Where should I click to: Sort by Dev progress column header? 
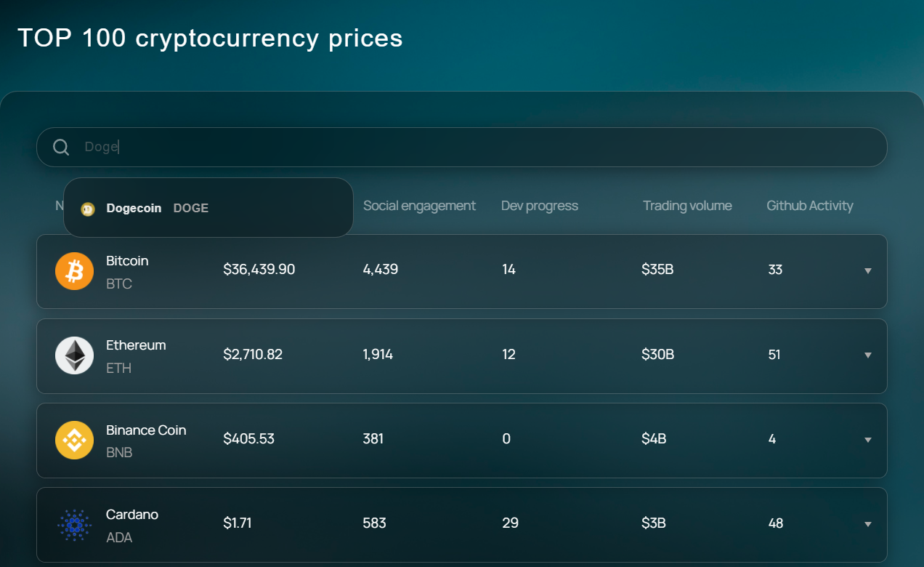tap(540, 206)
